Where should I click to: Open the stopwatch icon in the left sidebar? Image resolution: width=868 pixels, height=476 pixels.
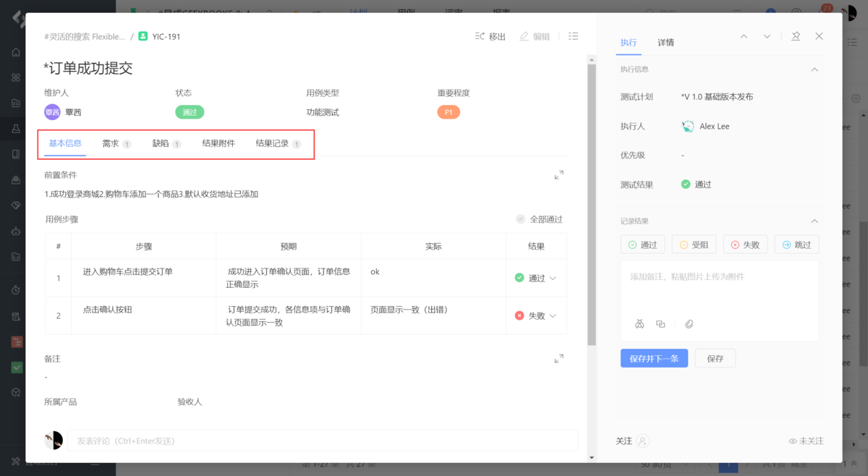point(16,290)
